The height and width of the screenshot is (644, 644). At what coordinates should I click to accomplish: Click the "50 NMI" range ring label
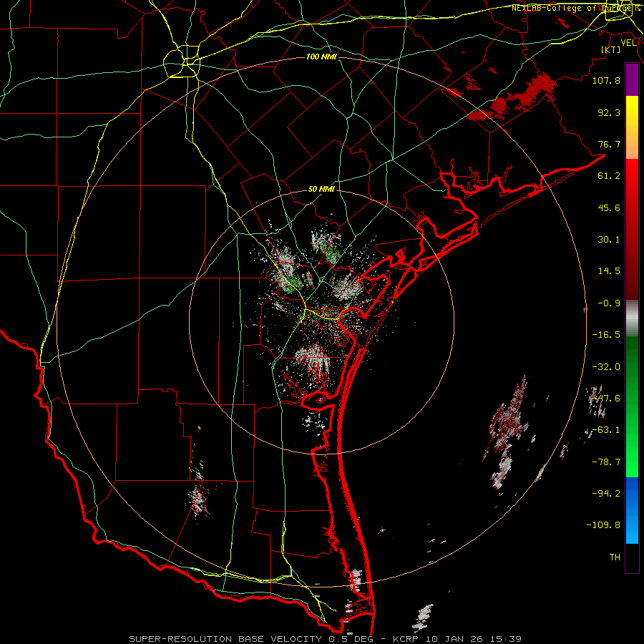[321, 190]
